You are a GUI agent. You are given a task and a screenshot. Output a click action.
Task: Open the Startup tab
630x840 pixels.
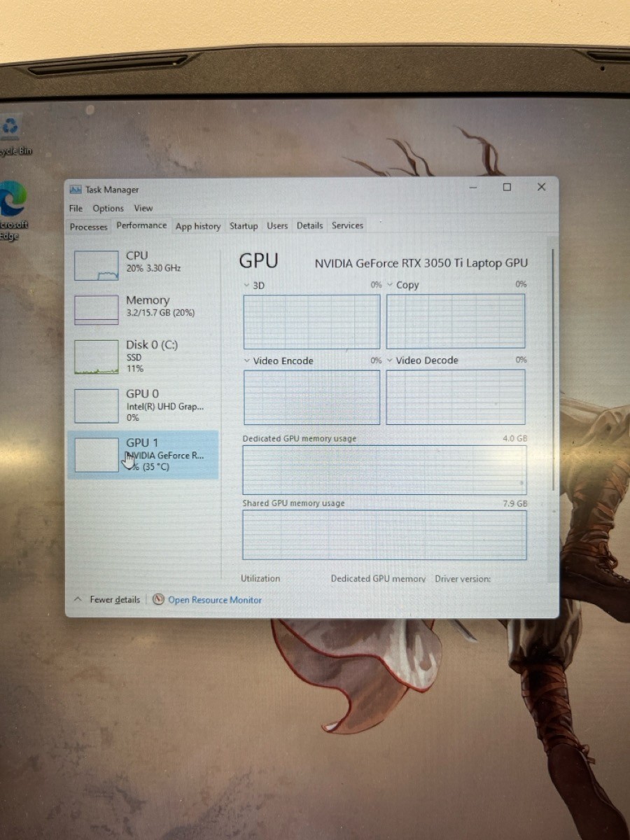tap(244, 226)
